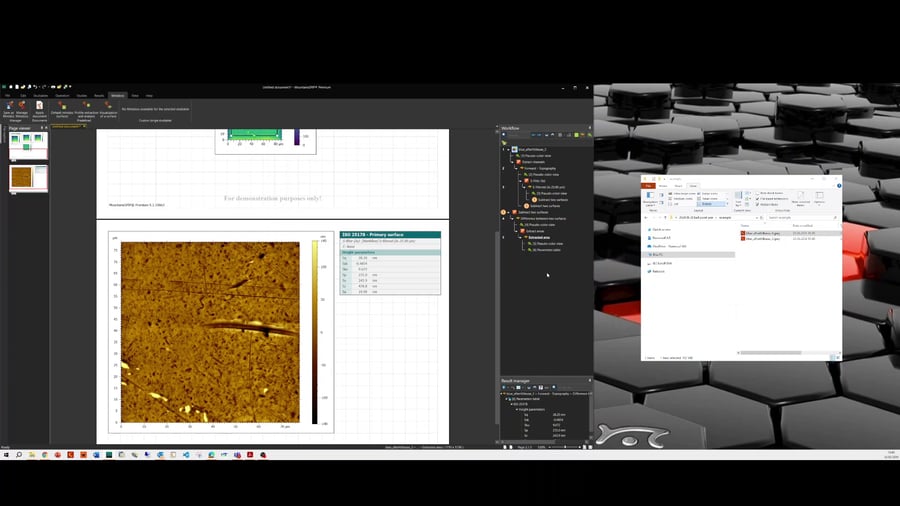Collapse Extracted area branch arrow
This screenshot has height=506, width=900.
pyautogui.click(x=520, y=237)
